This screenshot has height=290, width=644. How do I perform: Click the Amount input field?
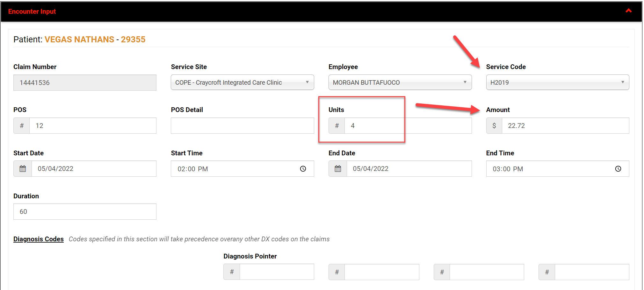(565, 126)
